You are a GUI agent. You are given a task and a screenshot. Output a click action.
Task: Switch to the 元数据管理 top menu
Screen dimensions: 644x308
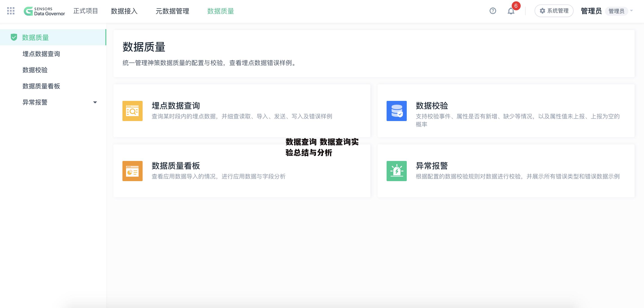point(172,11)
